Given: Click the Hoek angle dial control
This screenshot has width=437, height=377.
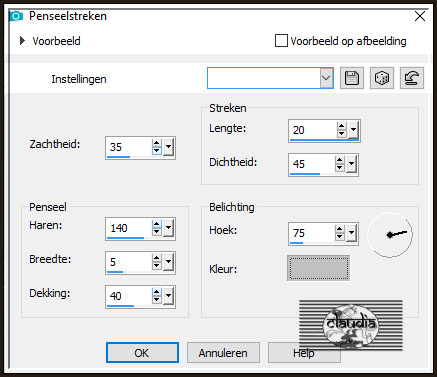Looking at the screenshot, I should pyautogui.click(x=390, y=235).
